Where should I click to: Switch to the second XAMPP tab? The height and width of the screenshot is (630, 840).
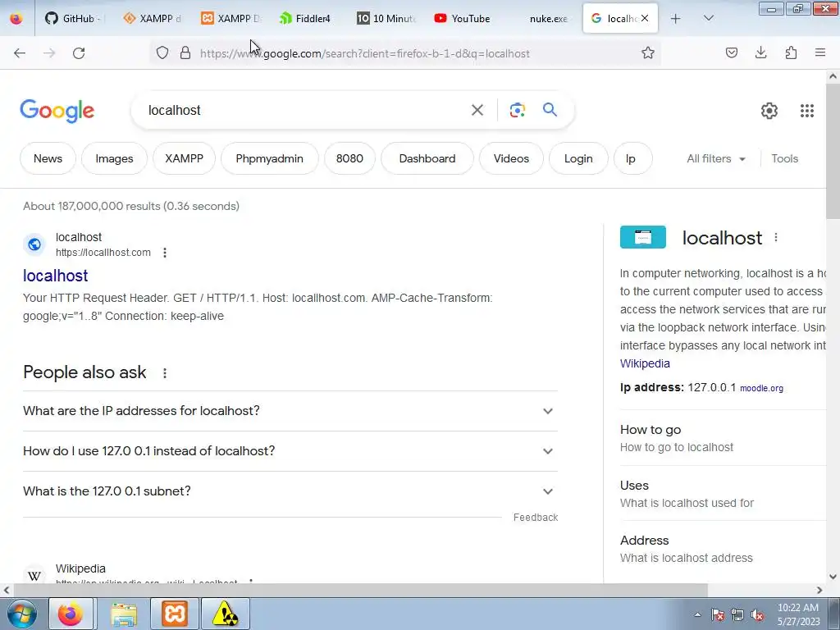[x=231, y=18]
